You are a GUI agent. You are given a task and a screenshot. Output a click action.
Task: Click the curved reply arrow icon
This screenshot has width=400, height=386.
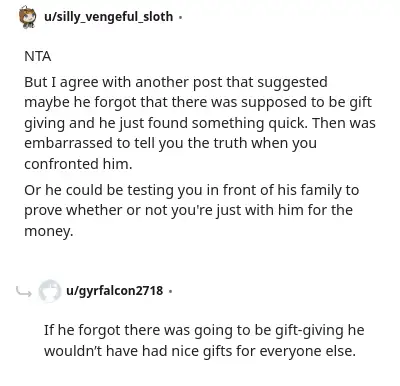(x=24, y=292)
